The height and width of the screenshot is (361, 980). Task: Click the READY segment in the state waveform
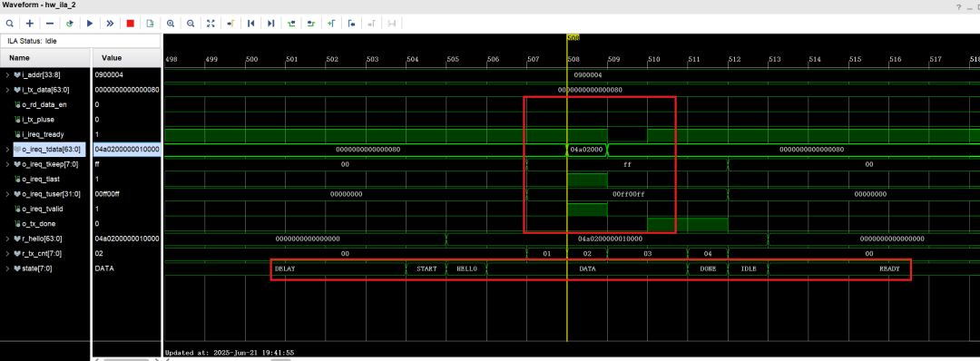tap(889, 268)
